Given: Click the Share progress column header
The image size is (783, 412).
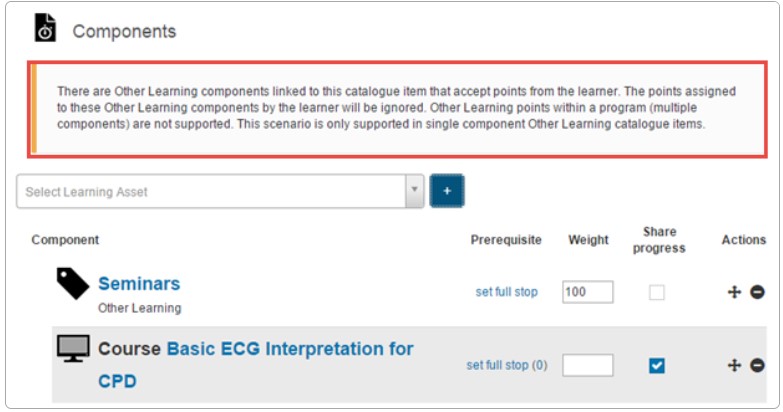Looking at the screenshot, I should 659,240.
